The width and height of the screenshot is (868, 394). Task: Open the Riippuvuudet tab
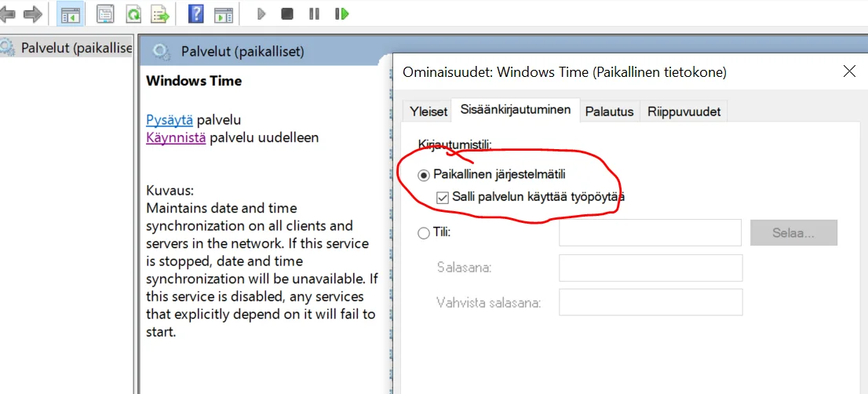coord(684,111)
